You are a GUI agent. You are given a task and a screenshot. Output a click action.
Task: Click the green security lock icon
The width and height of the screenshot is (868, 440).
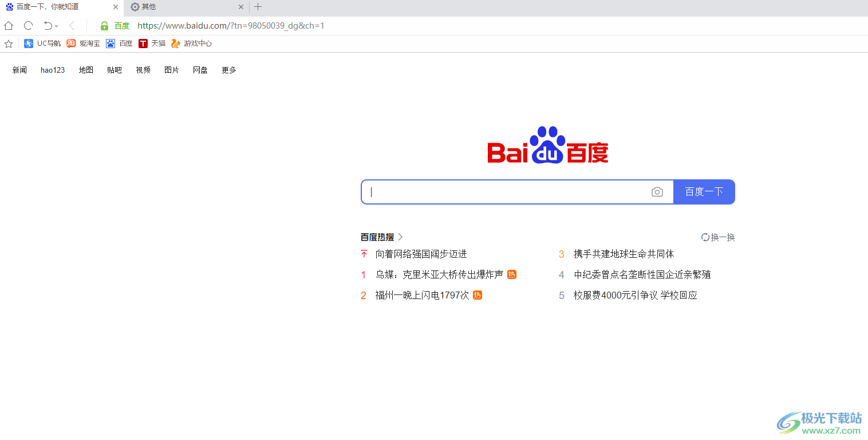click(104, 26)
